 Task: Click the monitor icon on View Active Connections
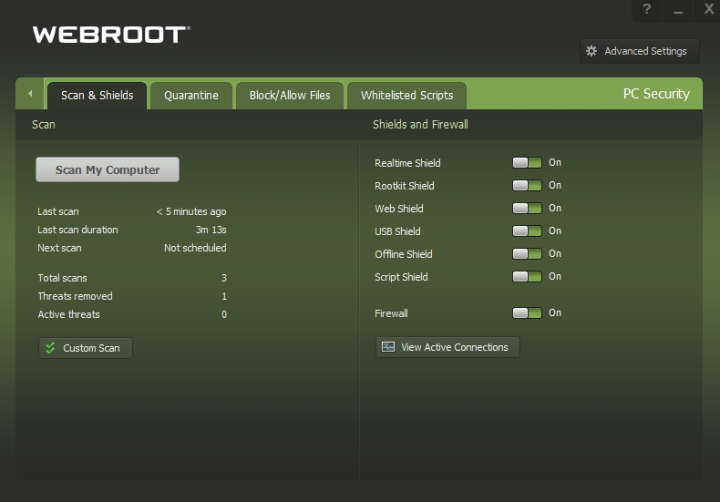(388, 347)
